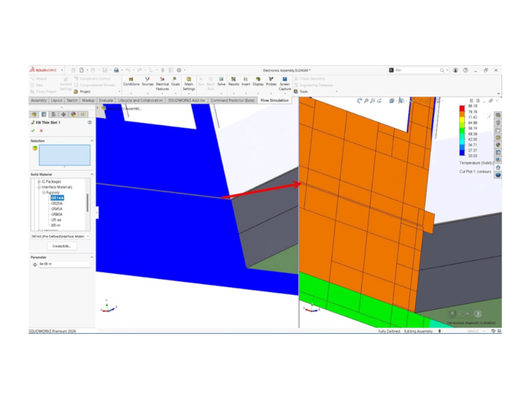Open the GR14A Pre-Defined material dropdown

coord(88,236)
